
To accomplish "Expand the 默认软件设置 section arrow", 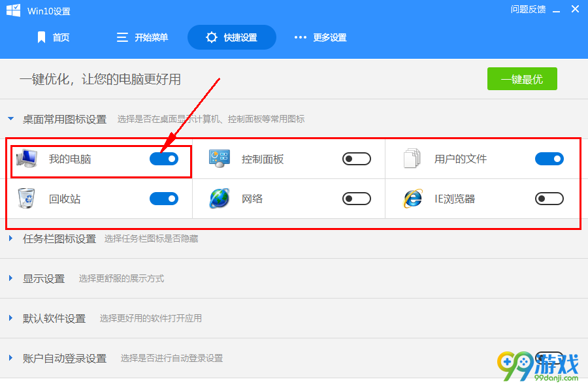I will coord(11,318).
